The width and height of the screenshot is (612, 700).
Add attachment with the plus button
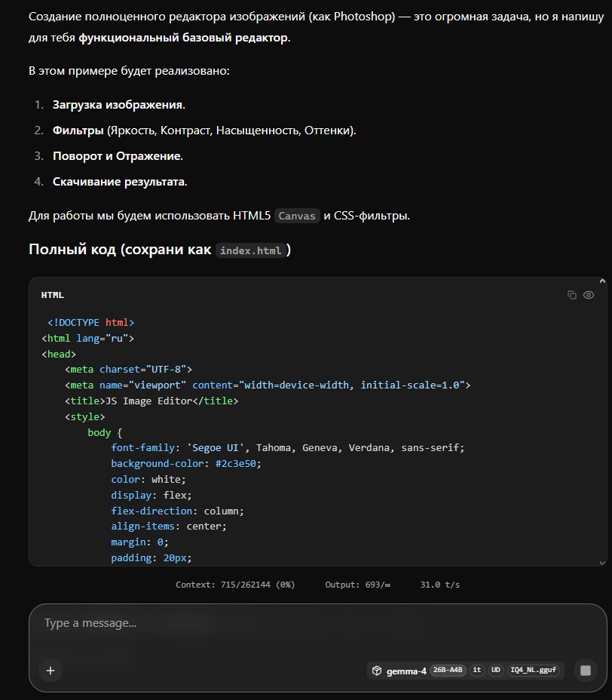(50, 670)
